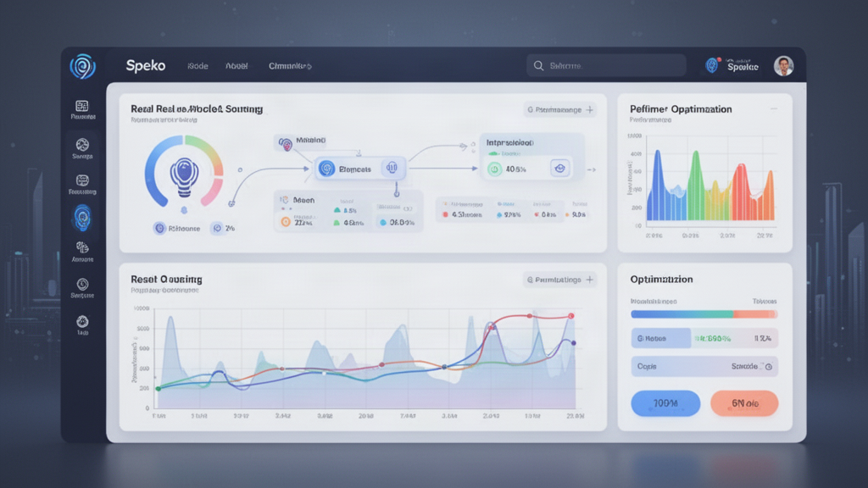
Task: Open the third sidebar chat-bubble icon
Action: point(82,180)
